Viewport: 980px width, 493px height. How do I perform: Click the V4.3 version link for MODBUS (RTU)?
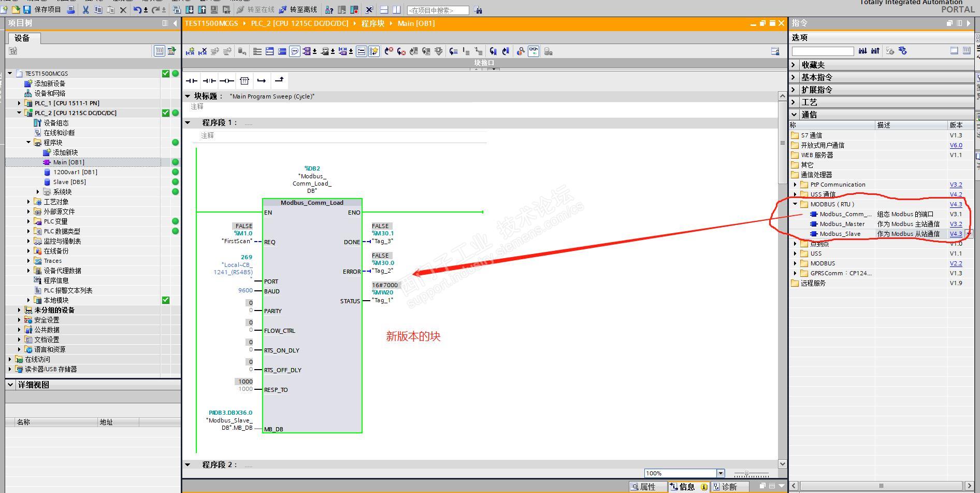[956, 204]
